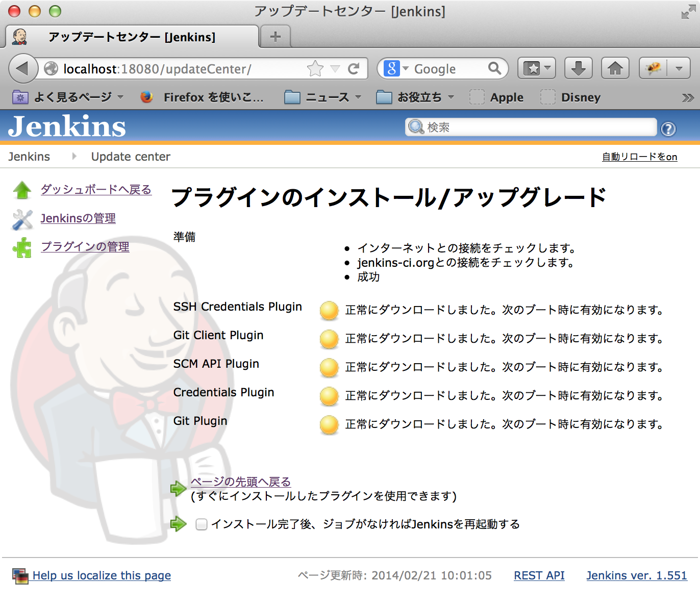Click the localize flag icon in footer

(20, 576)
